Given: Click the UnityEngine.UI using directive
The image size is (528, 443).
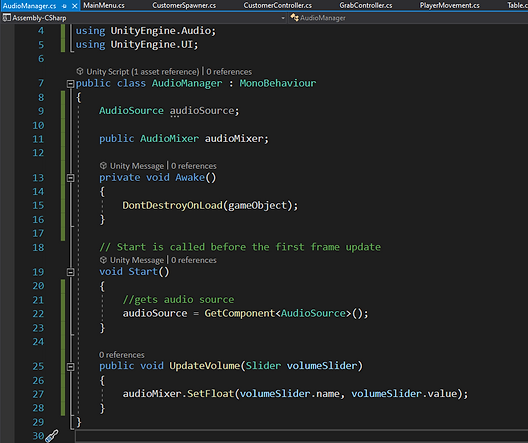Looking at the screenshot, I should [x=137, y=44].
